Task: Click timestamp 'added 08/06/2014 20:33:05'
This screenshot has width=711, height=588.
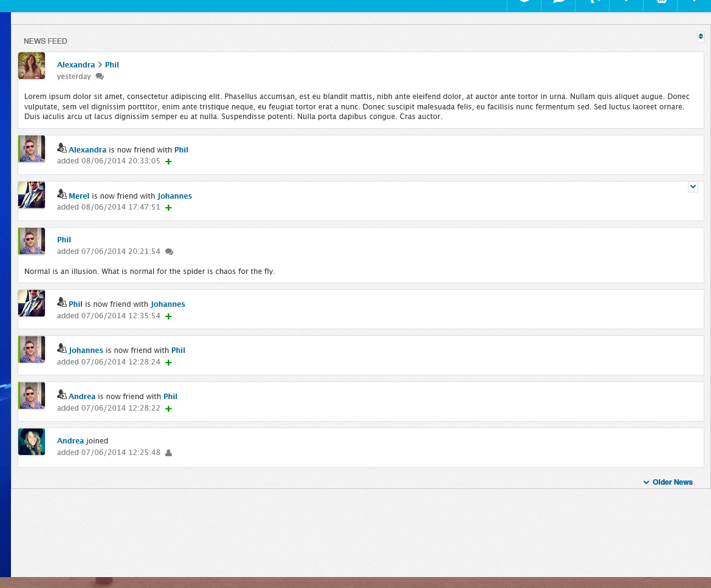Action: point(108,161)
